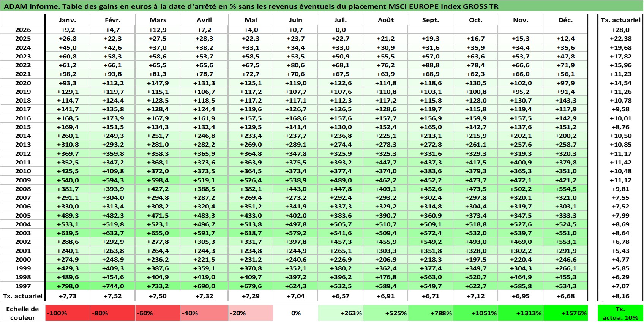
Task: Click the +598,4 cell for Mars 2009
Action: coord(158,180)
